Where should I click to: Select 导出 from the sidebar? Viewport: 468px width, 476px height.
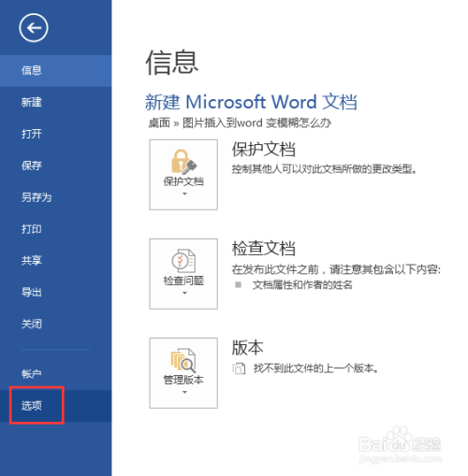56,293
